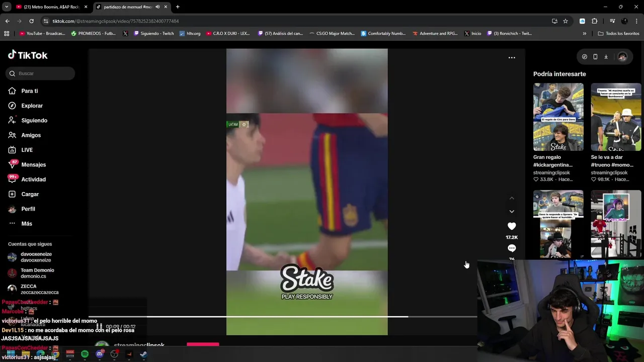Open Explorar in TikTok sidebar
The image size is (644, 362).
pyautogui.click(x=26, y=106)
